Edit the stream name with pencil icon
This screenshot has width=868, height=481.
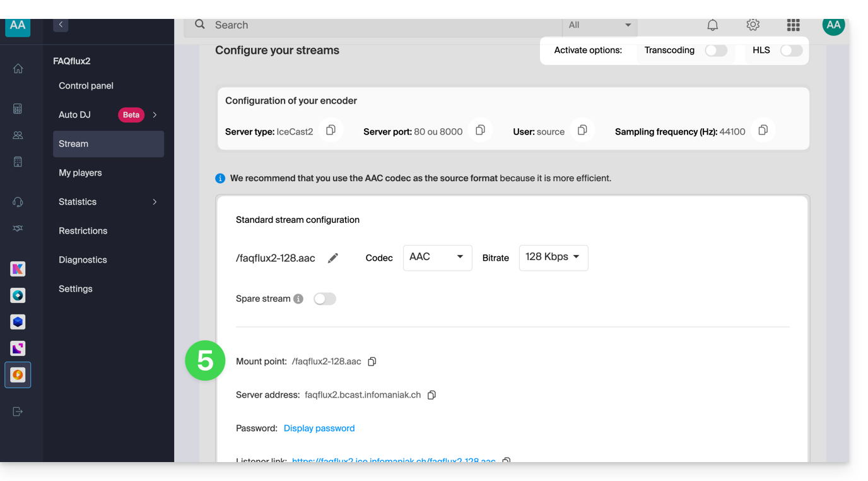[333, 258]
